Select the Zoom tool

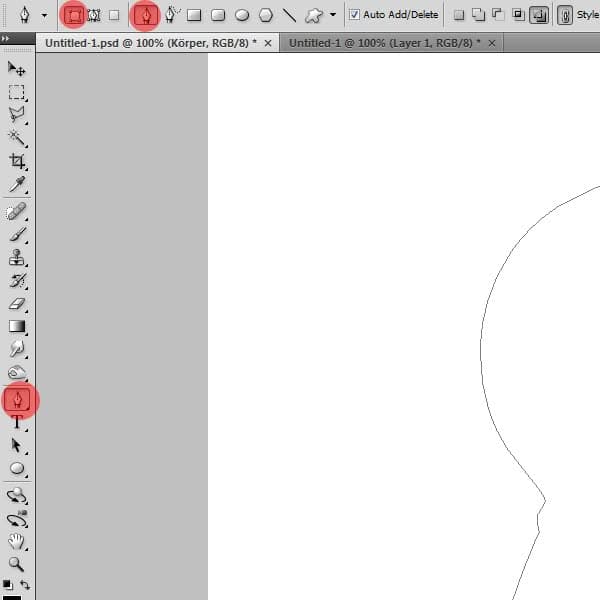(x=16, y=564)
